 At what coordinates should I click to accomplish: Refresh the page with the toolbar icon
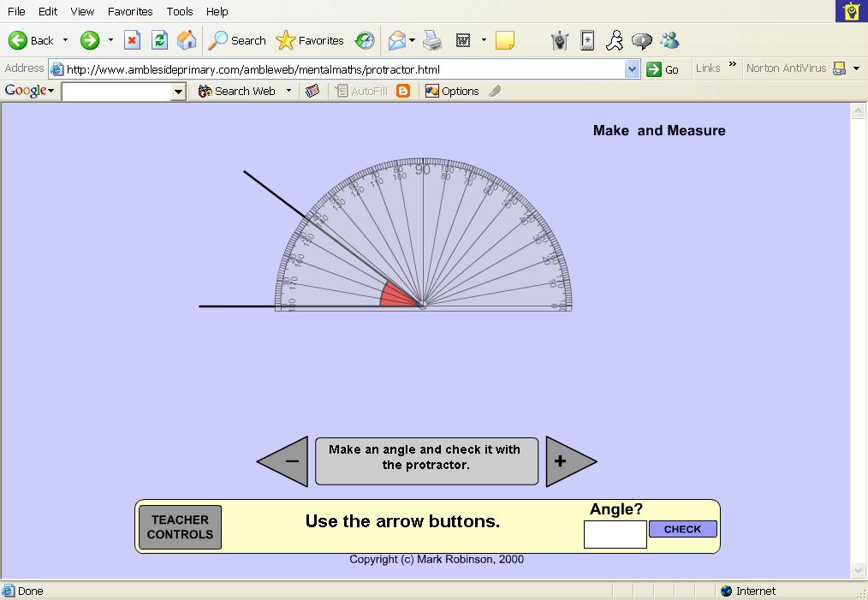point(159,40)
